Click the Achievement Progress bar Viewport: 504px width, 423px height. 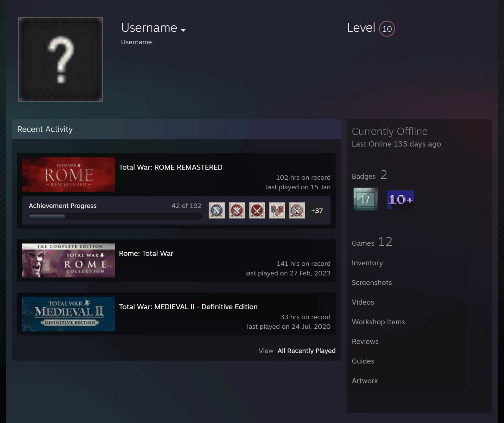click(115, 217)
